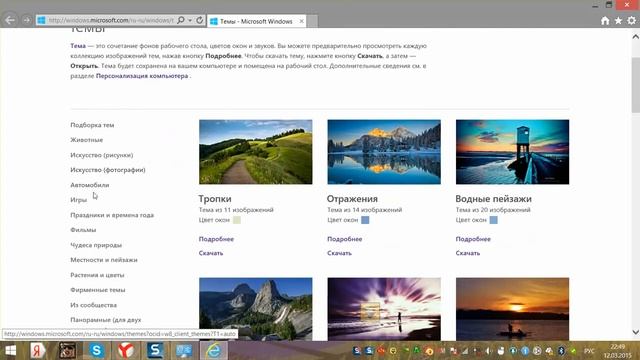The image size is (640, 360).
Task: Open the Yandex Я taskbar icon
Action: [38, 351]
